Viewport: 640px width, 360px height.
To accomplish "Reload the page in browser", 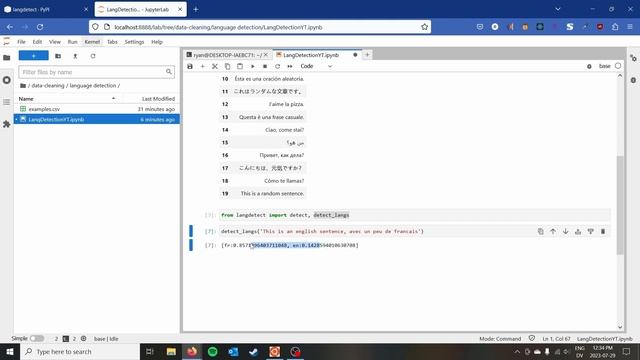I will point(40,27).
